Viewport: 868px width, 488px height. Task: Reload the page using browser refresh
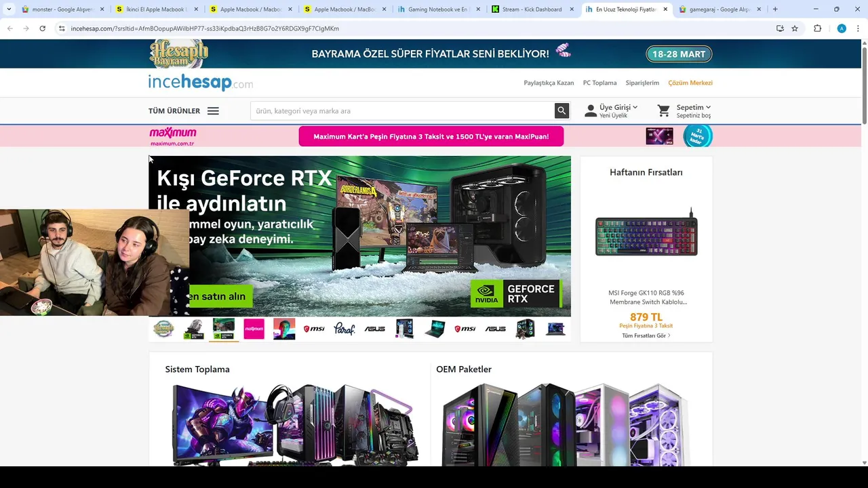point(42,28)
